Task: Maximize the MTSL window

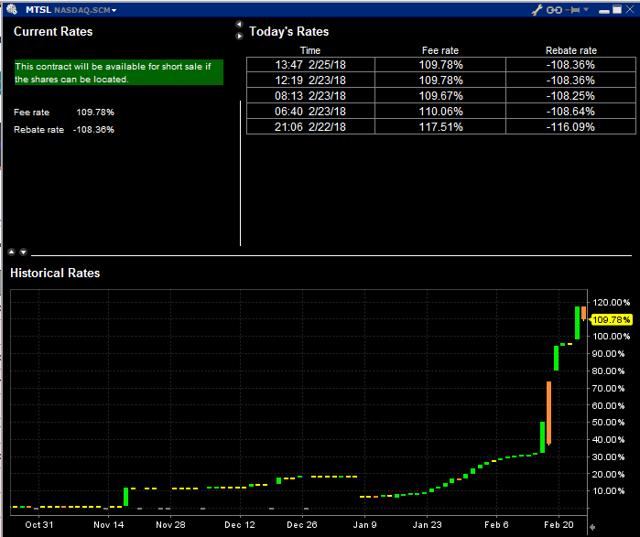Action: (x=617, y=9)
